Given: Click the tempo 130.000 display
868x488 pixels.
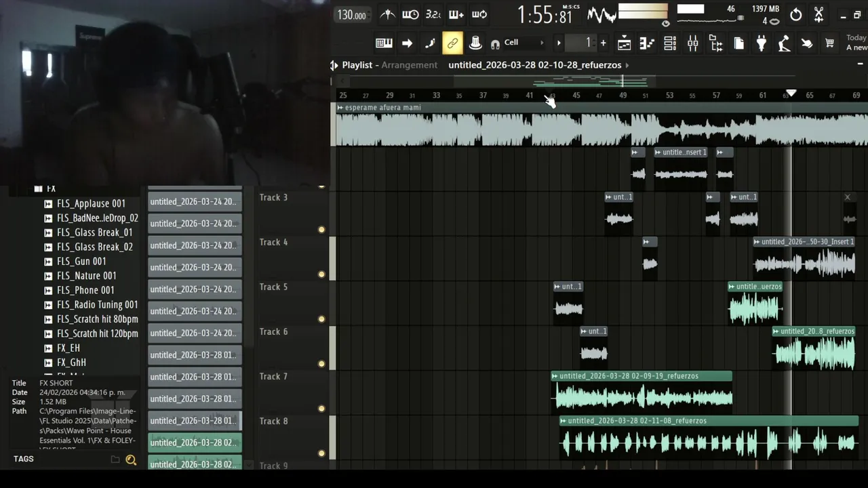Looking at the screenshot, I should tap(352, 15).
